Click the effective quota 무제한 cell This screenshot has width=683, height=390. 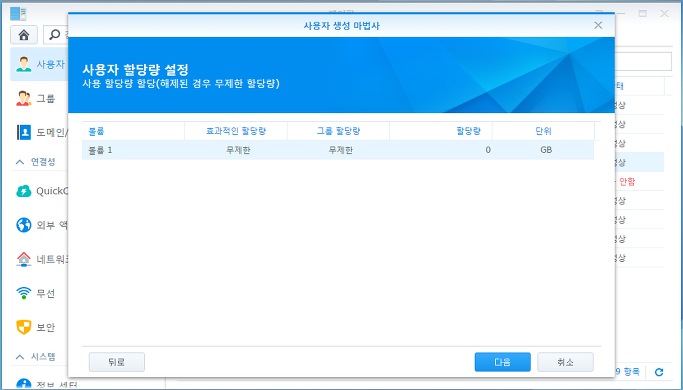pyautogui.click(x=236, y=150)
